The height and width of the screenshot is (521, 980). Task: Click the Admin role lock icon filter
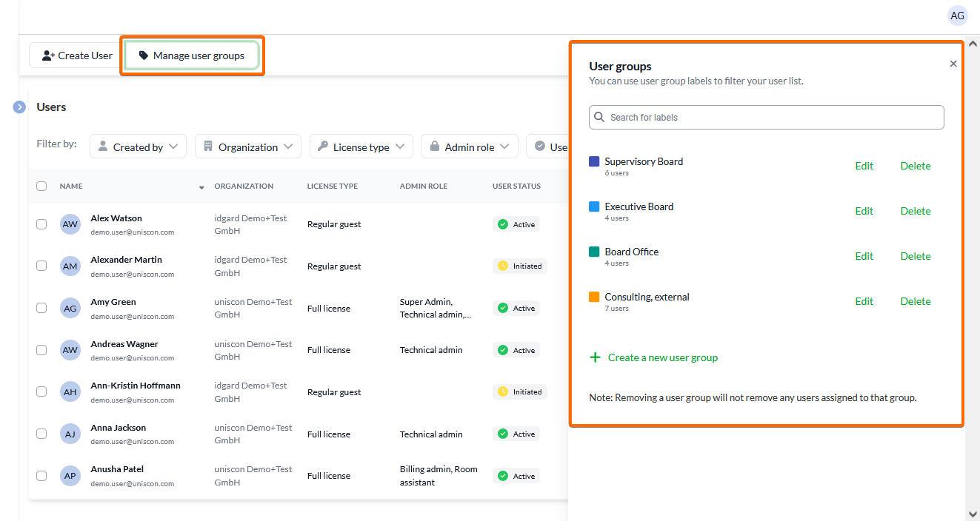[435, 146]
